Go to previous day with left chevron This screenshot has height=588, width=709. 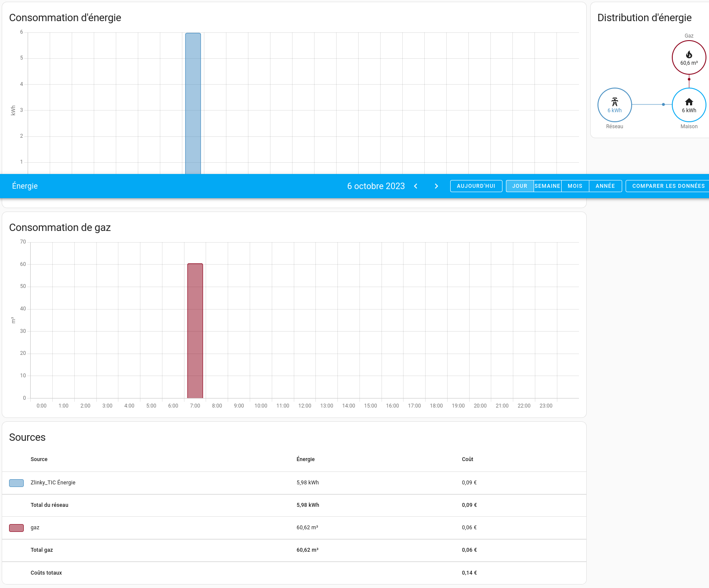coord(416,186)
